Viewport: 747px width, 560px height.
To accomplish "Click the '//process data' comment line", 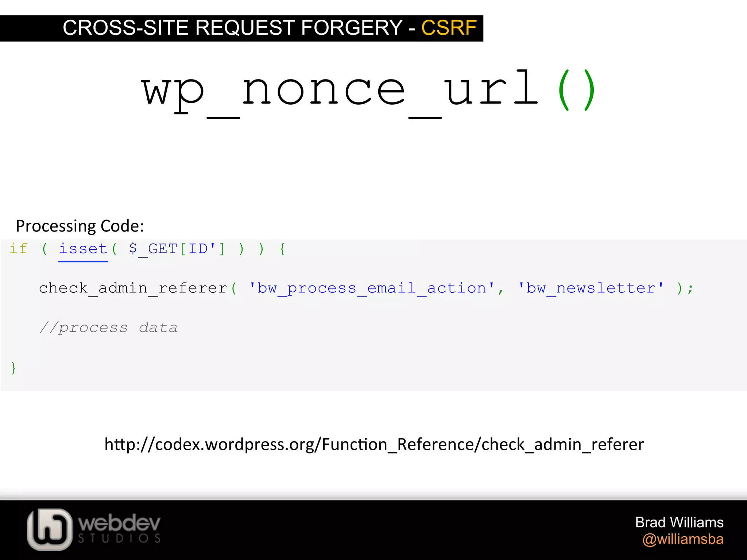I will (x=108, y=328).
